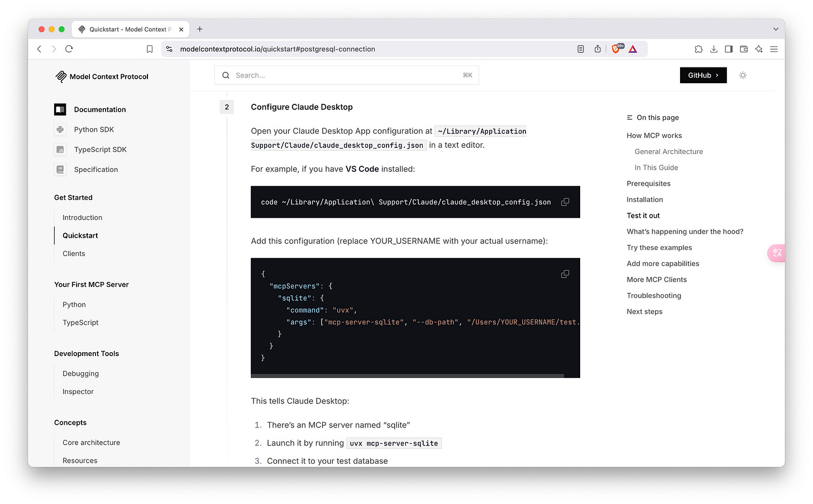The image size is (813, 504).
Task: Click the browser back arrow
Action: click(x=39, y=49)
